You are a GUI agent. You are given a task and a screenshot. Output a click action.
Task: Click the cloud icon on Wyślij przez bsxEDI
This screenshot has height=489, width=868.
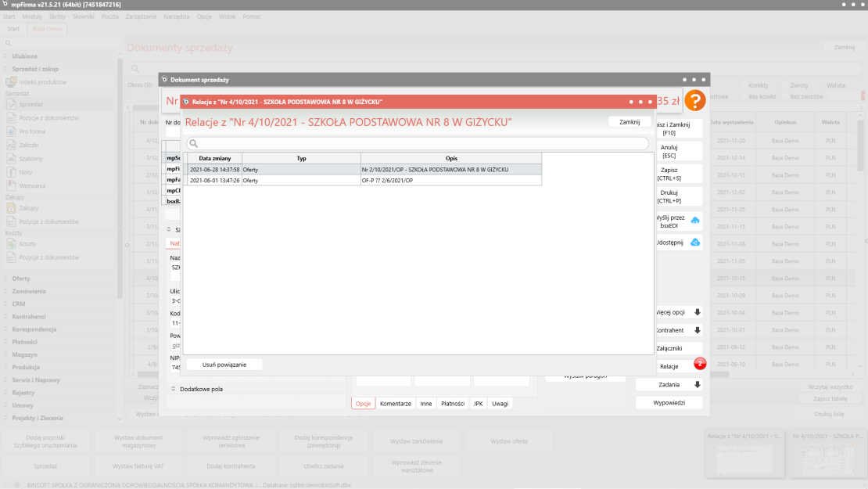click(x=695, y=221)
